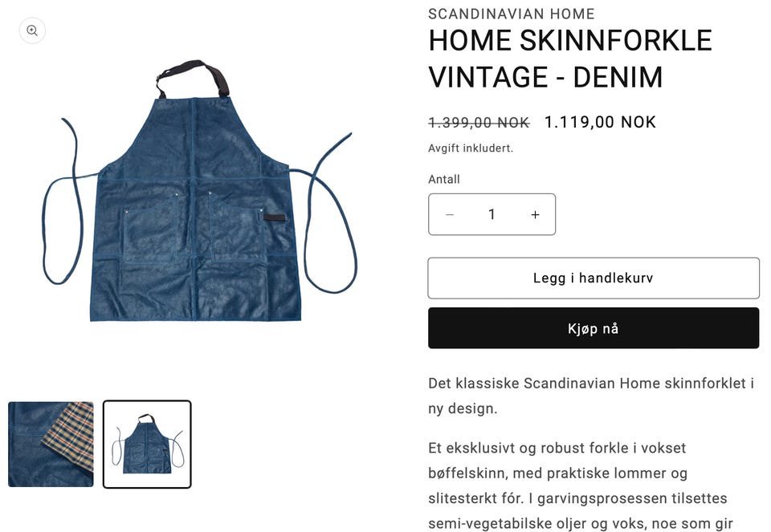Click the magnifier zoom icon on image
This screenshot has width=771, height=532.
click(x=32, y=30)
